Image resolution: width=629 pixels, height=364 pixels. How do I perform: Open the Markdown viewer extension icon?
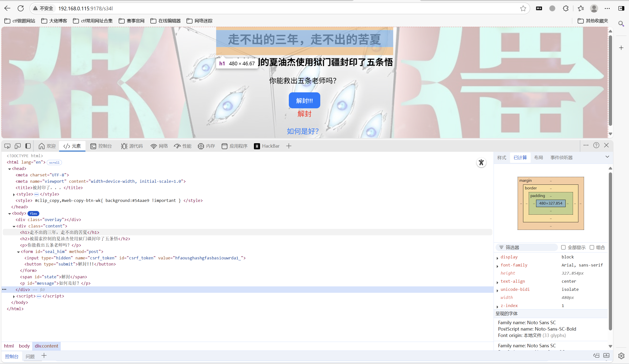(539, 9)
